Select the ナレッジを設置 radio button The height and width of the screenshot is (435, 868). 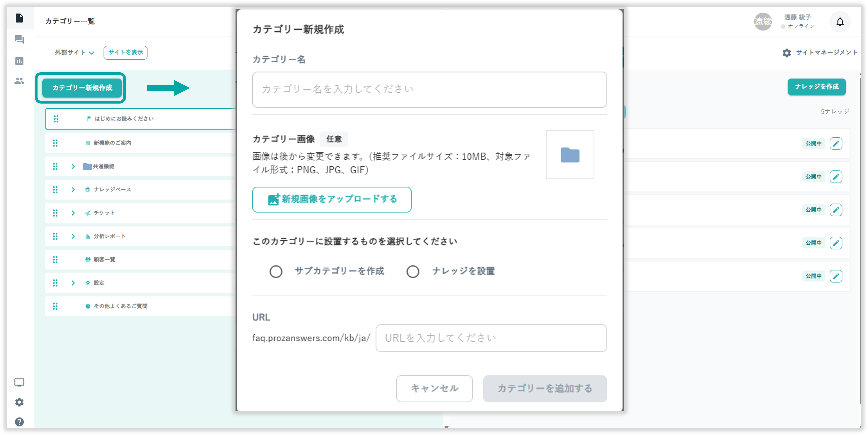click(x=412, y=271)
